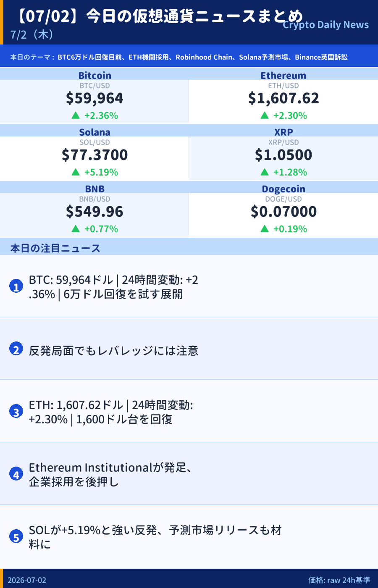Click the green up arrow beside BNB +0.77%
Viewport: 378px width, 588px height.
point(76,229)
